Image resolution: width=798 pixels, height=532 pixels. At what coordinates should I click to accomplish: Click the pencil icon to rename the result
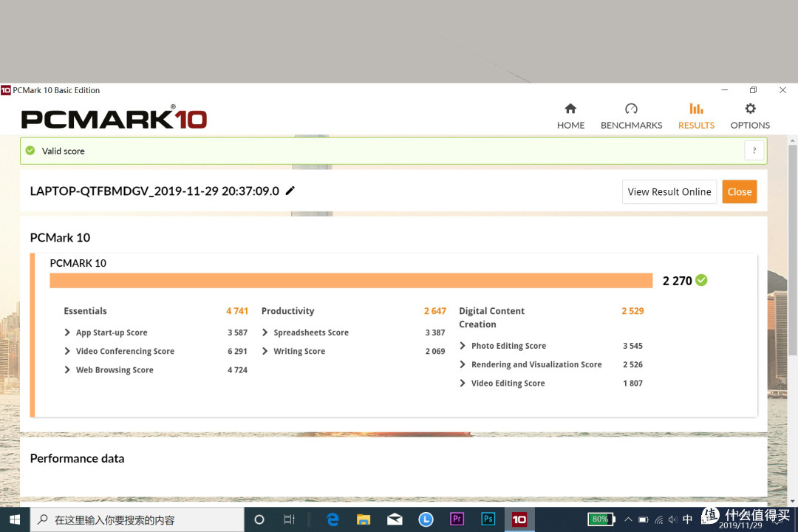(x=290, y=191)
